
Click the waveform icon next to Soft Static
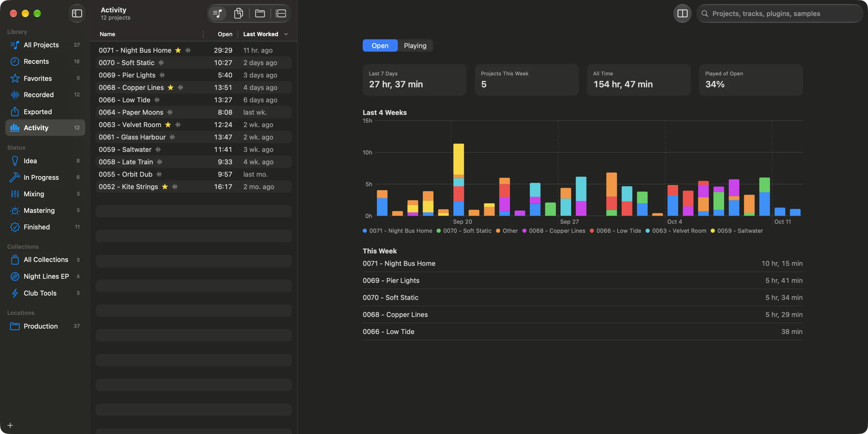pyautogui.click(x=161, y=63)
